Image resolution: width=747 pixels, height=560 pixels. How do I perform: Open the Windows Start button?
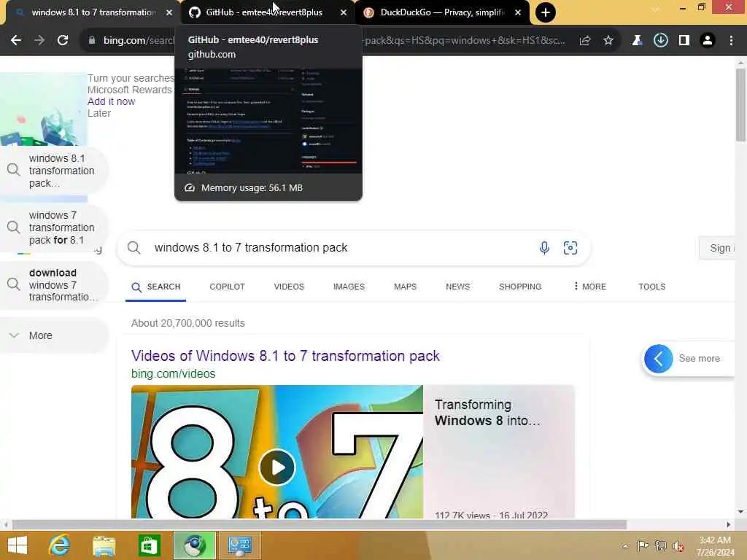18,545
